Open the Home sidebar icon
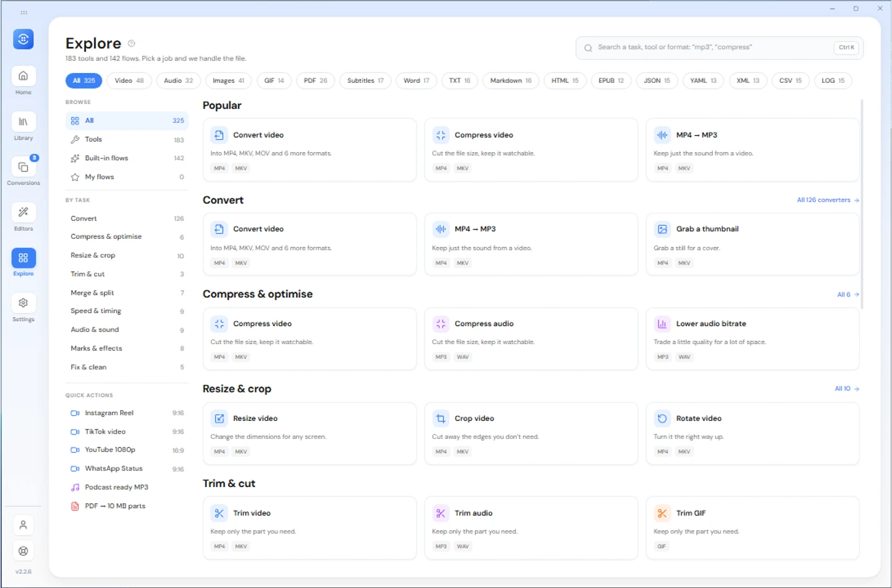Screen dimensions: 892x588 click(x=23, y=76)
